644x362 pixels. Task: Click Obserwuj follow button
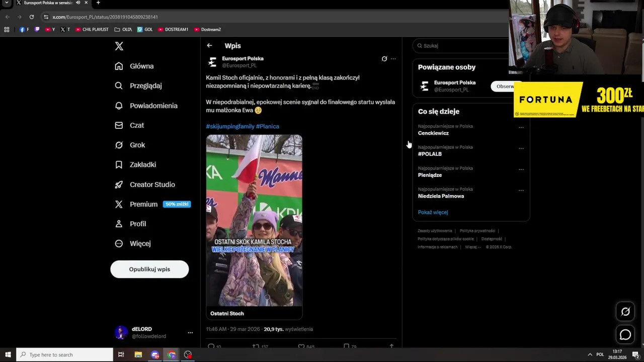(505, 86)
